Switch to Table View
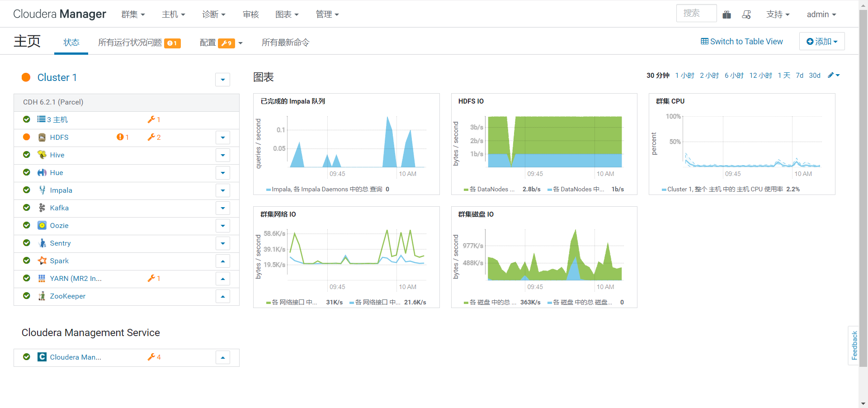The height and width of the screenshot is (408, 868). click(x=742, y=42)
